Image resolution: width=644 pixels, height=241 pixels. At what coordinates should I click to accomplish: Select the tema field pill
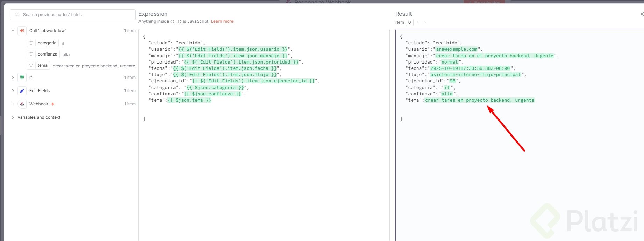point(38,65)
